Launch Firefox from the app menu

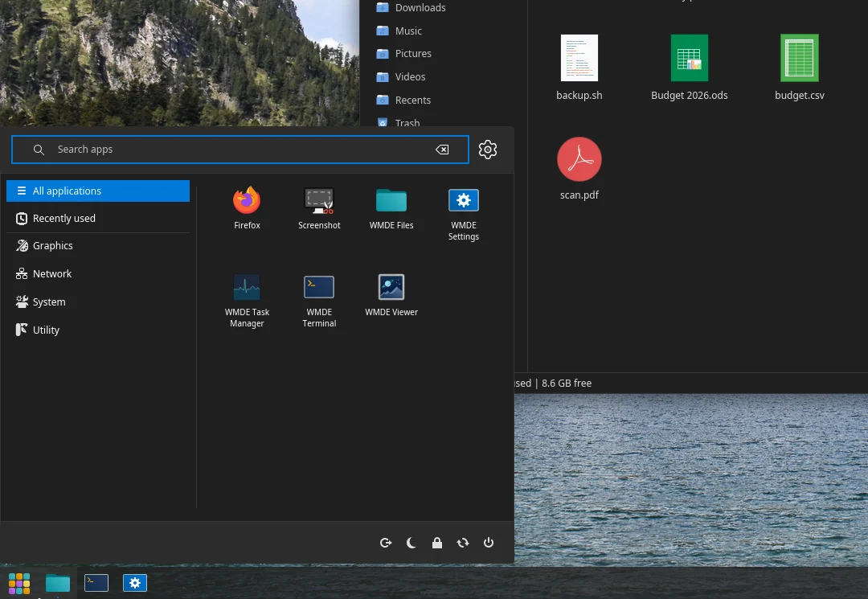(x=247, y=209)
